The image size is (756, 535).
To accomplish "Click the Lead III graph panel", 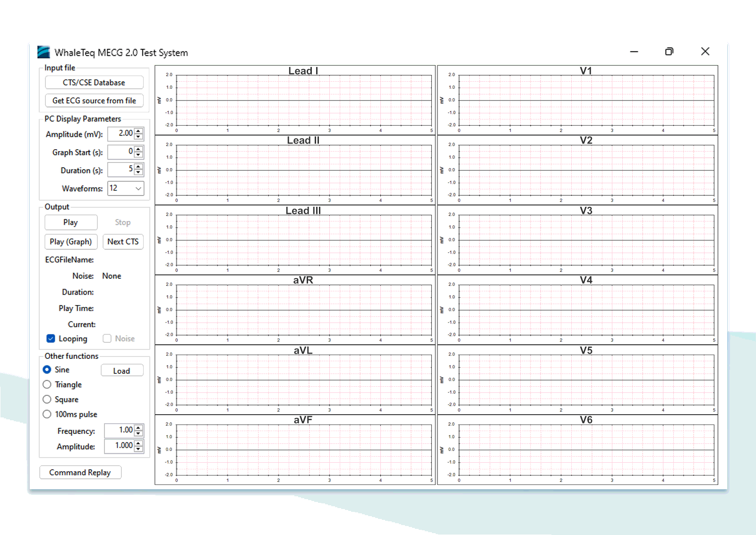I will tap(295, 240).
